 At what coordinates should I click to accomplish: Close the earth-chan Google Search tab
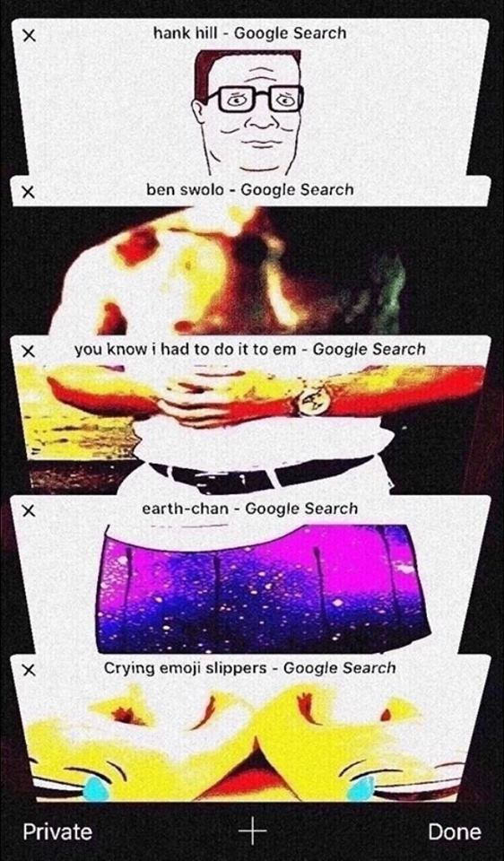pos(29,510)
